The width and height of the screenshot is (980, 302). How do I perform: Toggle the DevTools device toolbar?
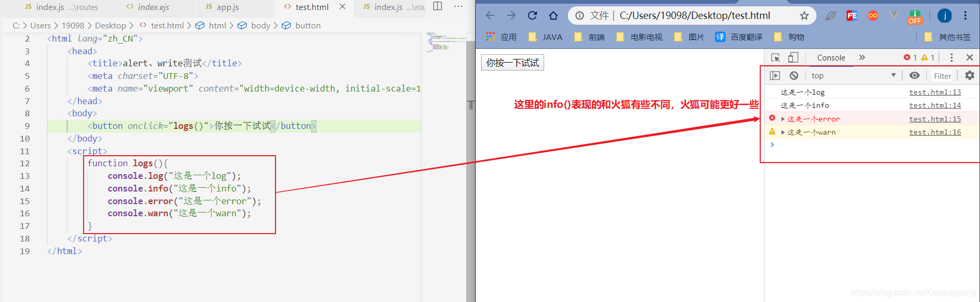(x=793, y=57)
